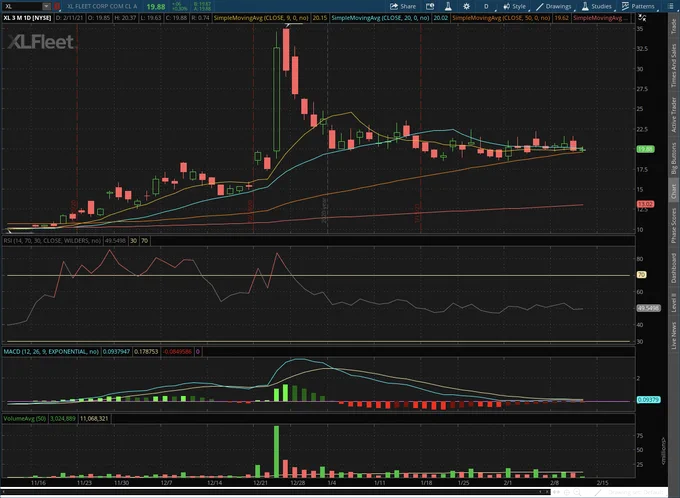The width and height of the screenshot is (680, 498).
Task: Click the 11,068,321 volume value
Action: tap(94, 418)
